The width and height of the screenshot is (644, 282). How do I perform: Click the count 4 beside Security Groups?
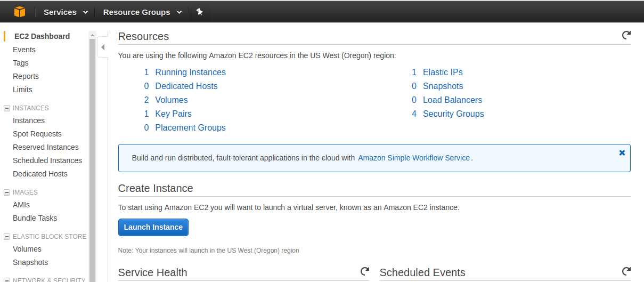coord(414,114)
